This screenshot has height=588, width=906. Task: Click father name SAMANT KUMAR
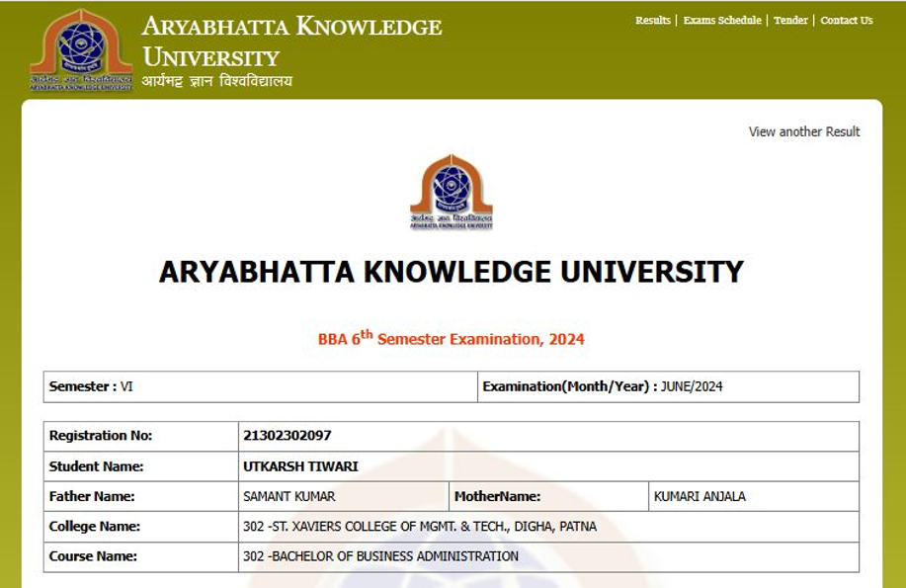[x=288, y=496]
